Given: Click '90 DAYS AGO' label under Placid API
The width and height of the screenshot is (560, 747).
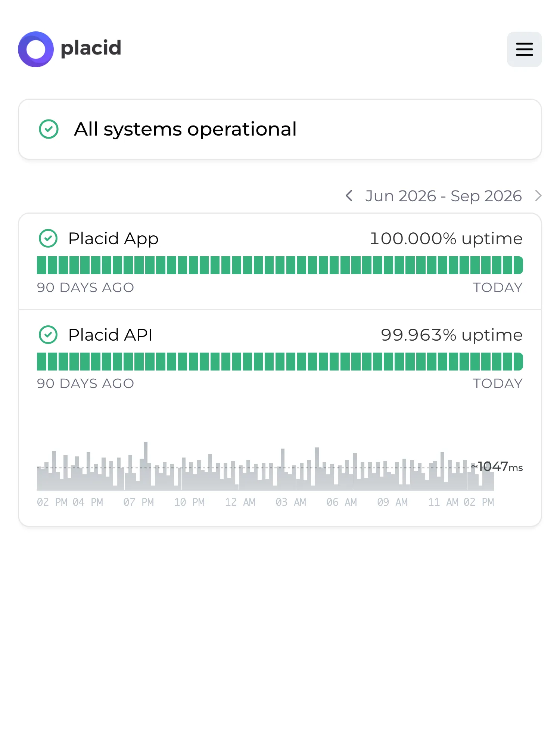Looking at the screenshot, I should coord(85,383).
